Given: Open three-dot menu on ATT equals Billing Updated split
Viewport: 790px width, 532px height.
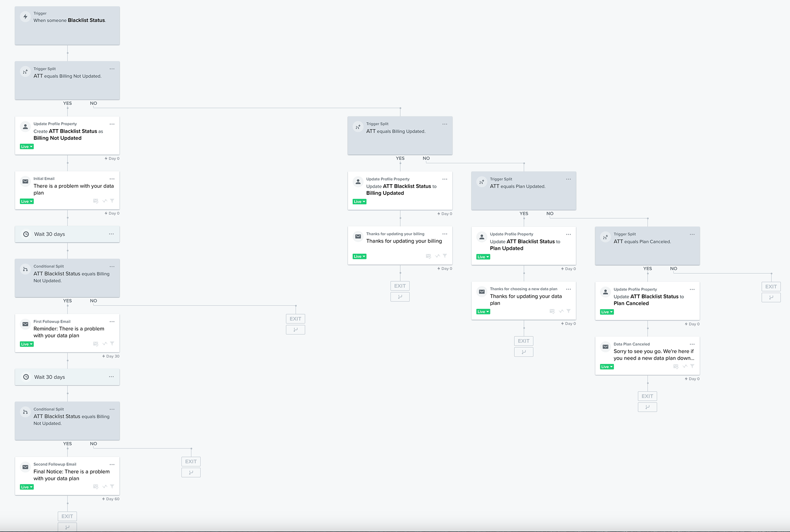Looking at the screenshot, I should pyautogui.click(x=445, y=124).
